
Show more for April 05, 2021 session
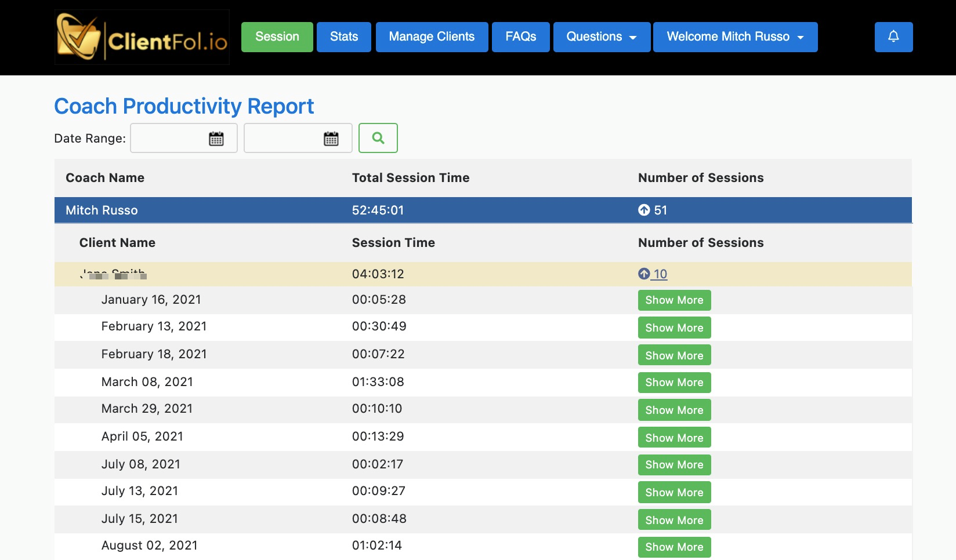675,438
